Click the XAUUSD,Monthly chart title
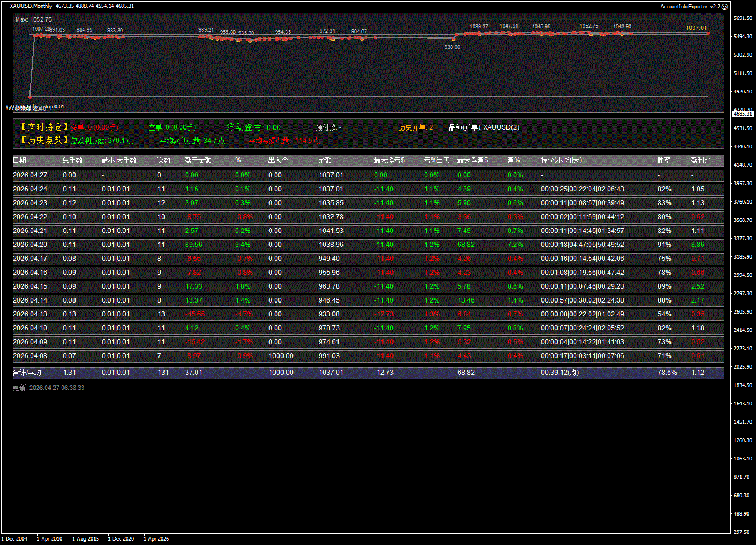 [31, 6]
